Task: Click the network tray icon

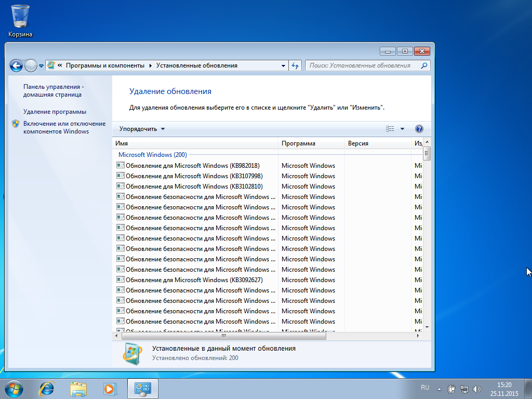Action: (464, 389)
